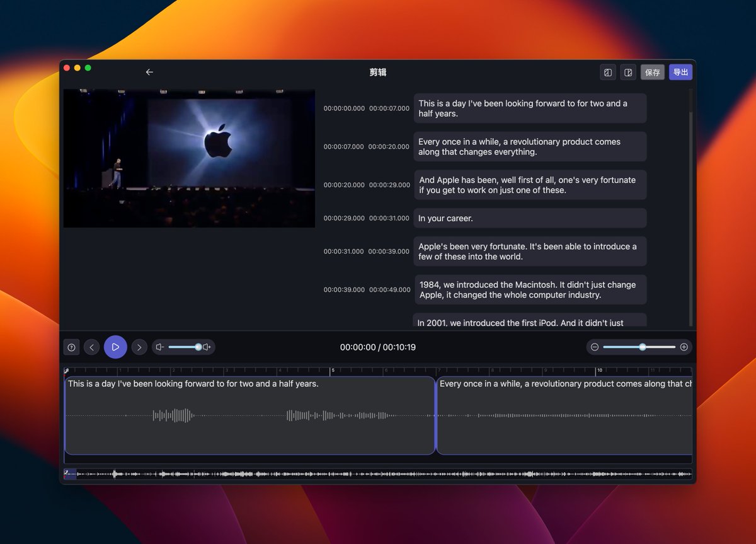
Task: Edit subtitle "And Apple has been, well first of all"
Action: coord(530,185)
